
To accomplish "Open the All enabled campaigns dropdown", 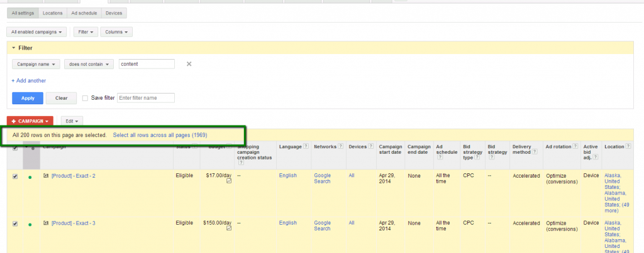I will tap(38, 32).
